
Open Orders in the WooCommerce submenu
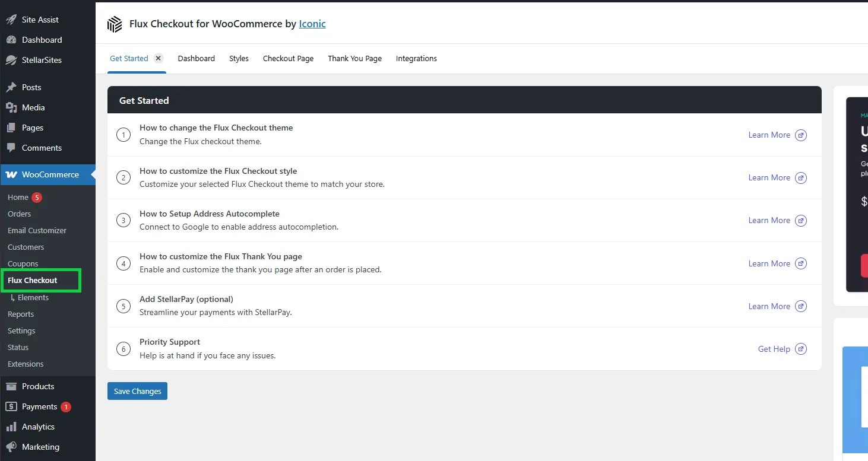coord(19,214)
